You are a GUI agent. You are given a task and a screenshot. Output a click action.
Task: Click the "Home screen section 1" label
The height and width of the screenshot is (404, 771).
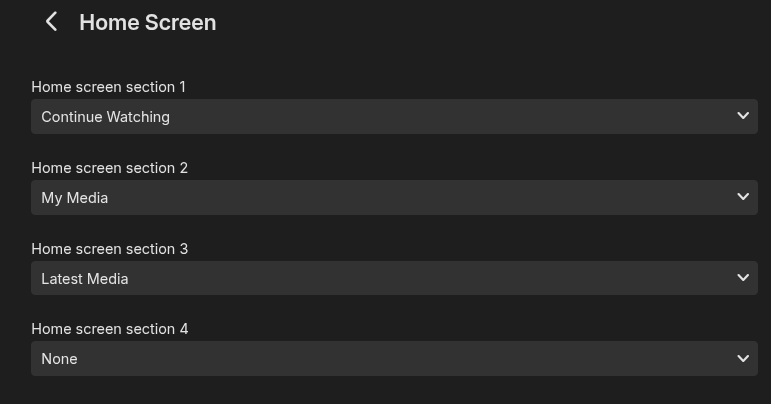click(108, 87)
